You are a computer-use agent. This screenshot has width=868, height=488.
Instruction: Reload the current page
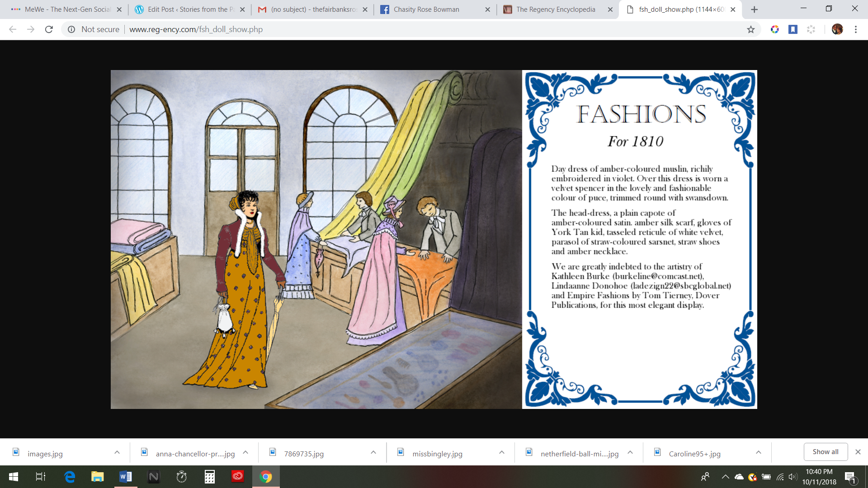tap(49, 29)
